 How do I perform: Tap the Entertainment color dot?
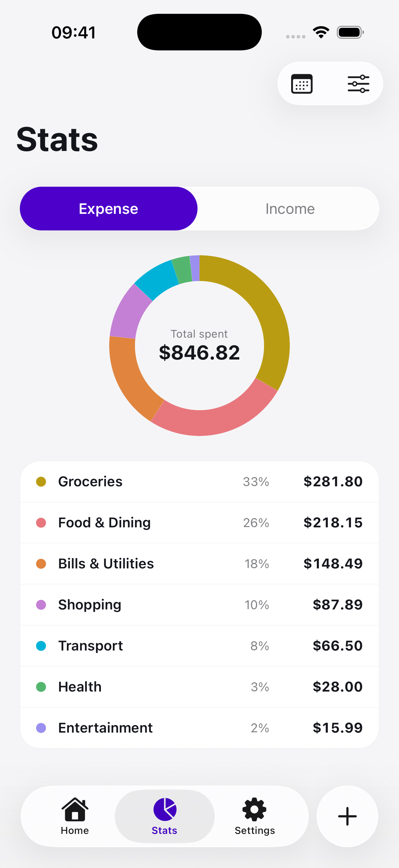click(41, 728)
